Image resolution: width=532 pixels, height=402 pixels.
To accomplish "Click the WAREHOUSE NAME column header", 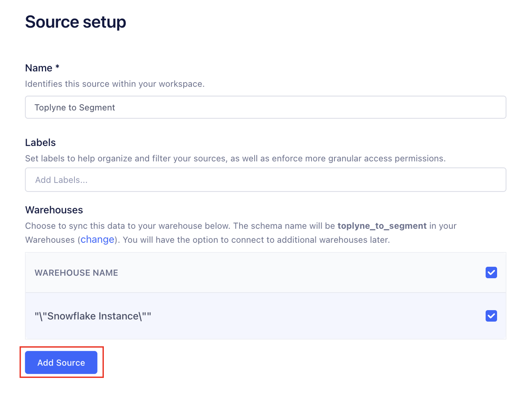I will [76, 273].
